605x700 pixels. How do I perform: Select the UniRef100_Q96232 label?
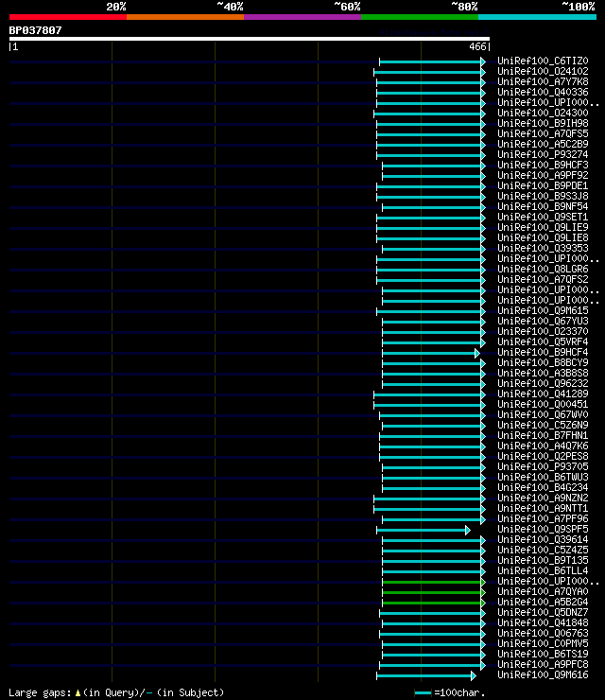pos(543,383)
